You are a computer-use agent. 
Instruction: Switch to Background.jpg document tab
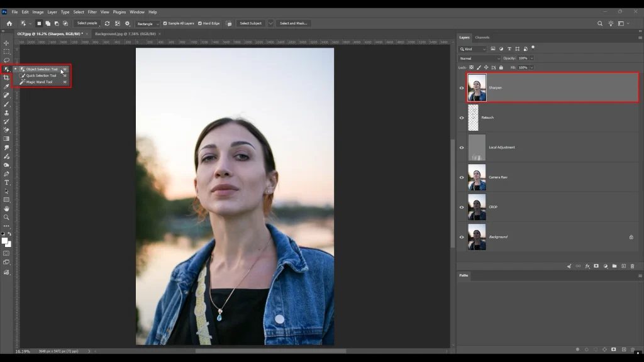pyautogui.click(x=125, y=34)
